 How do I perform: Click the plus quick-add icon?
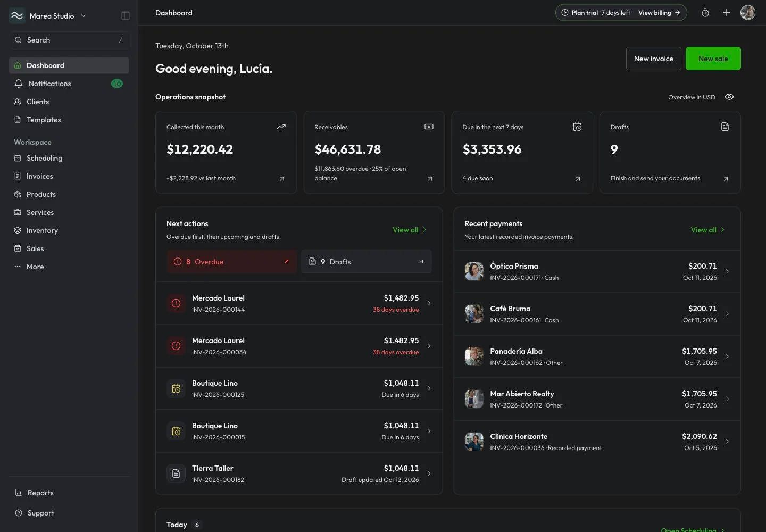pyautogui.click(x=727, y=13)
